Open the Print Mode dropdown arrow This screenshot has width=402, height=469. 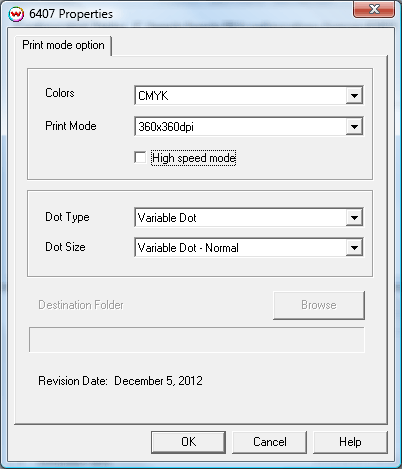(x=354, y=127)
